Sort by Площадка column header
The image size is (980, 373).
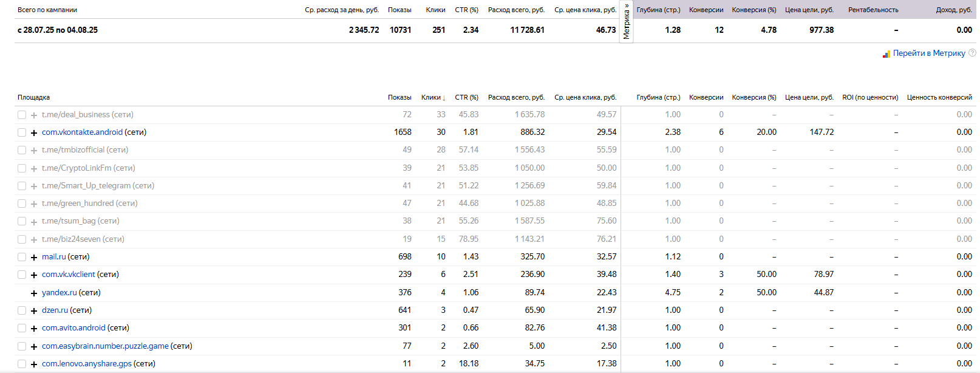coord(33,97)
